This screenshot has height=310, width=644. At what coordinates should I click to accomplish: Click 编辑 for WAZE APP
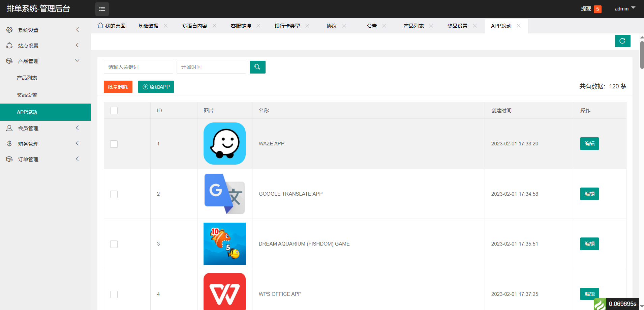point(589,144)
